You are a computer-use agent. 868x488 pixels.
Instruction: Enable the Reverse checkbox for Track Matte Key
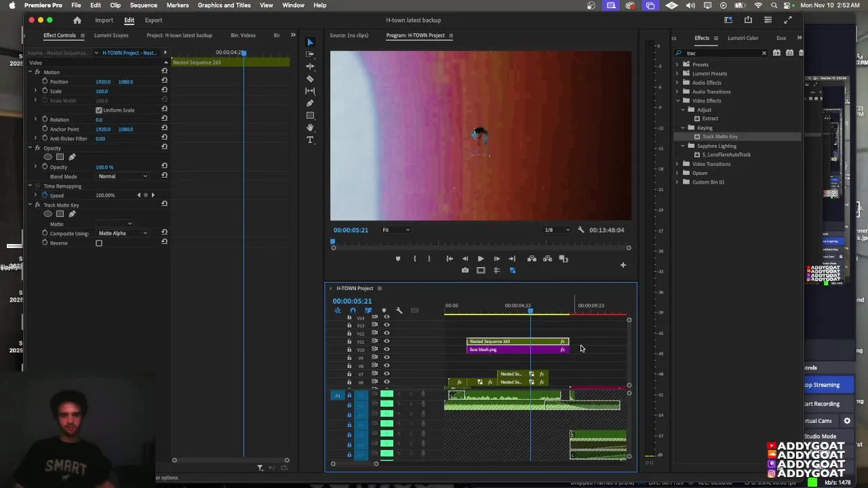[99, 243]
